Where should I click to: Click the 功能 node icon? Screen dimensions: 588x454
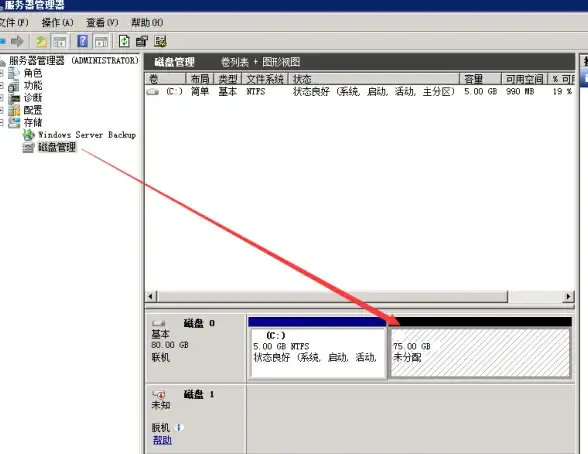[x=14, y=85]
